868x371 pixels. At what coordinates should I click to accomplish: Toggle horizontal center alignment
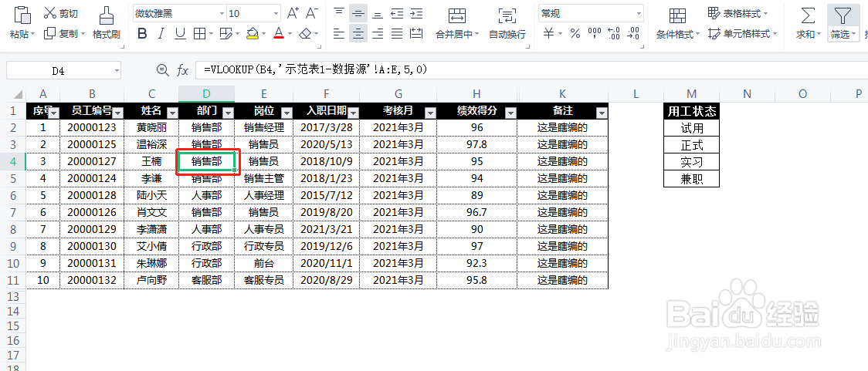click(x=358, y=34)
